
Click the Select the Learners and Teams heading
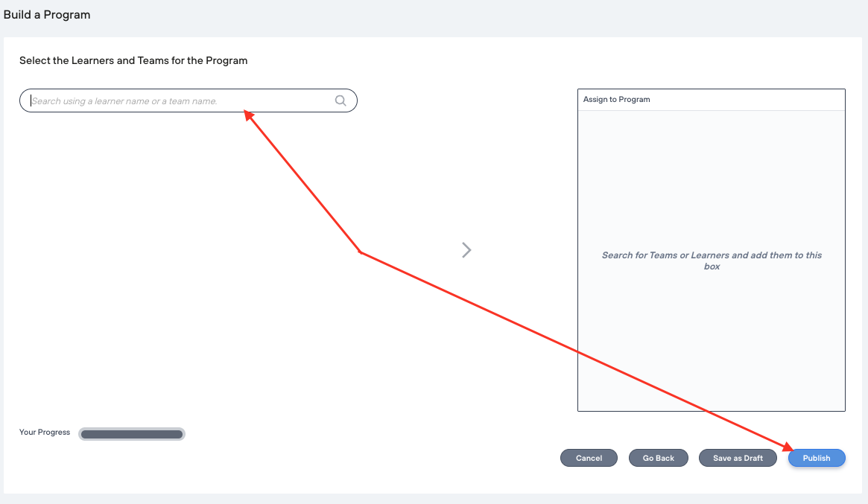(133, 60)
